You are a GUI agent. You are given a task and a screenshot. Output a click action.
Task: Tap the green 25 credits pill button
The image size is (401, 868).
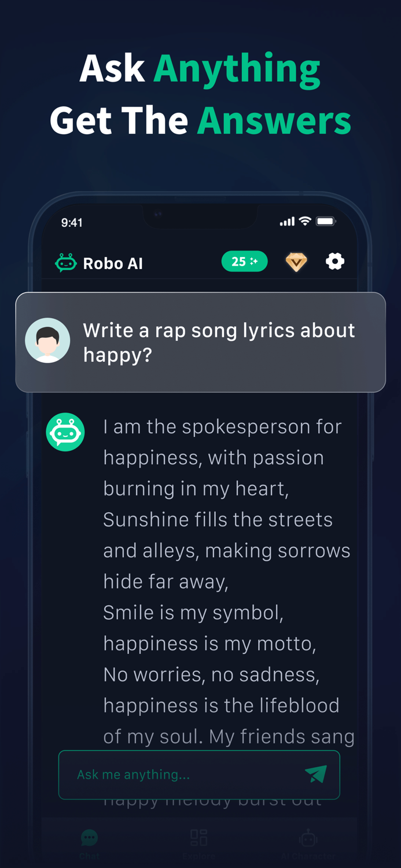click(244, 261)
